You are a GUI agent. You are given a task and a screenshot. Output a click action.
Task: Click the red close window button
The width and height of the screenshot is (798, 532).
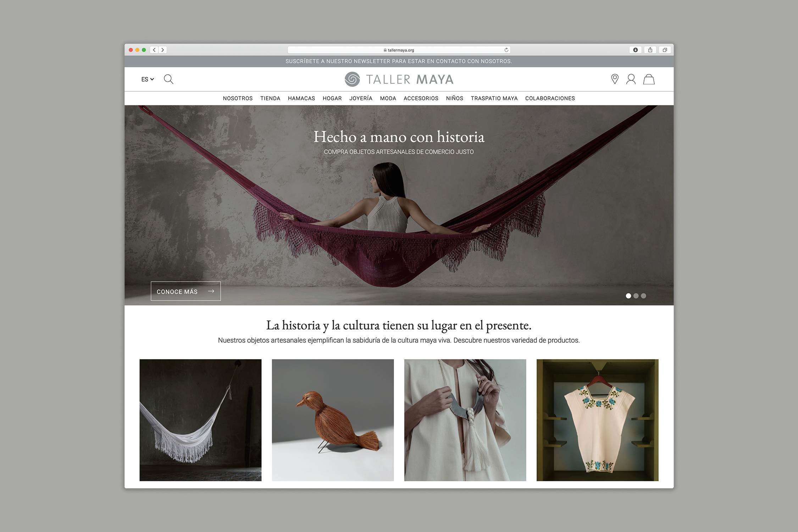[131, 50]
